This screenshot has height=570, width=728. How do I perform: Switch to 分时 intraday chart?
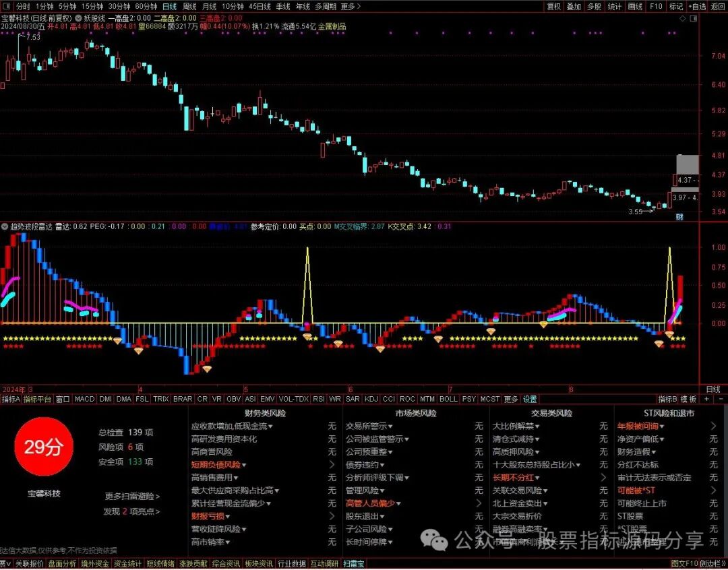click(x=23, y=7)
